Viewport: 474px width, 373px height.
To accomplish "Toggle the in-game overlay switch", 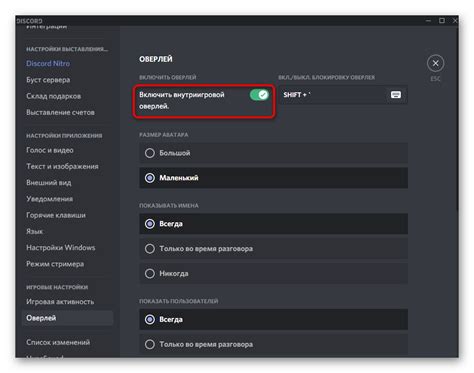I will click(x=259, y=95).
